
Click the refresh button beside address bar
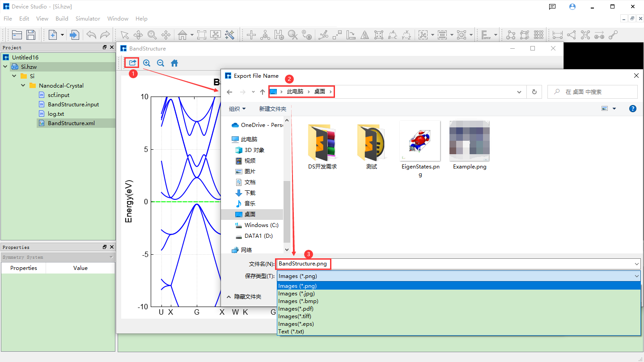534,92
